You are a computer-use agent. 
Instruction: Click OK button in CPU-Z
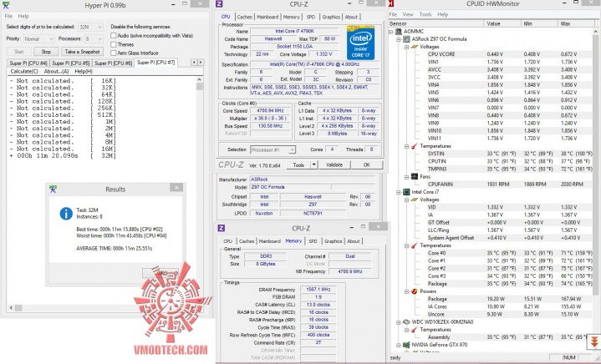(x=367, y=165)
